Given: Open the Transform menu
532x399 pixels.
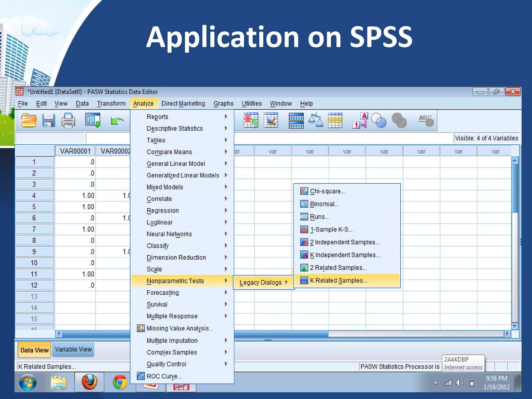Looking at the screenshot, I should tap(111, 103).
